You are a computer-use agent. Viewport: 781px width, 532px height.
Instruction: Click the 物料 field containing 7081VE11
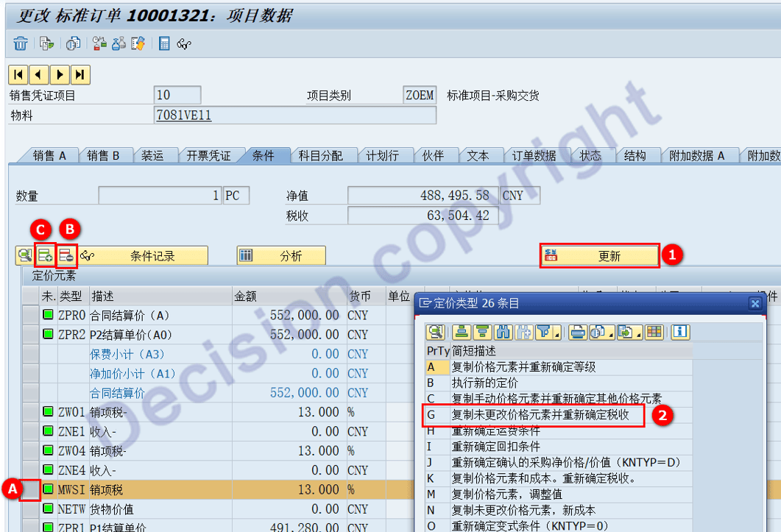[x=294, y=116]
